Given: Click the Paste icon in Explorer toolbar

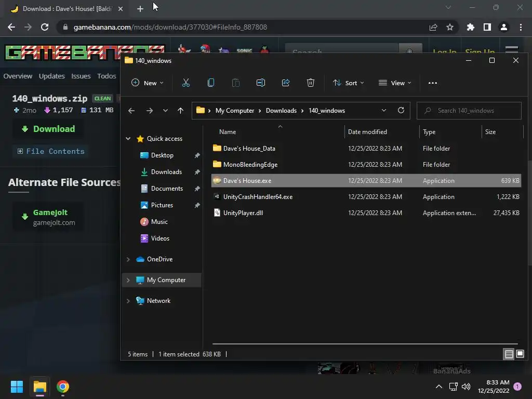Looking at the screenshot, I should pos(236,83).
